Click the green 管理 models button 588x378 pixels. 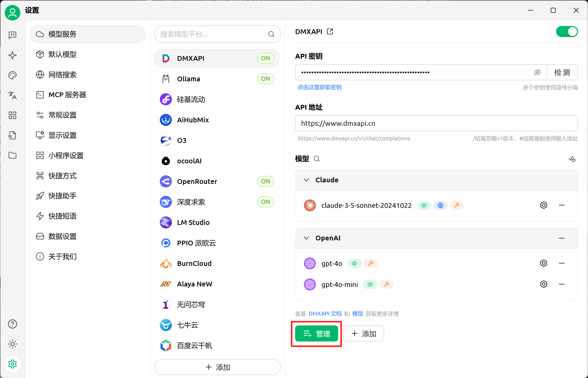tap(317, 334)
